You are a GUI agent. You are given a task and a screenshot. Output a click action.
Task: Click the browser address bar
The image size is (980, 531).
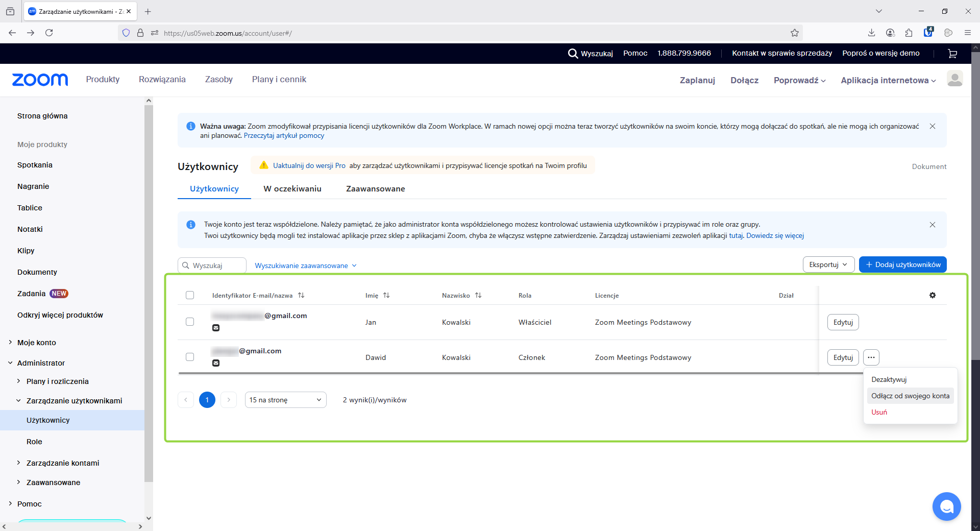[459, 33]
